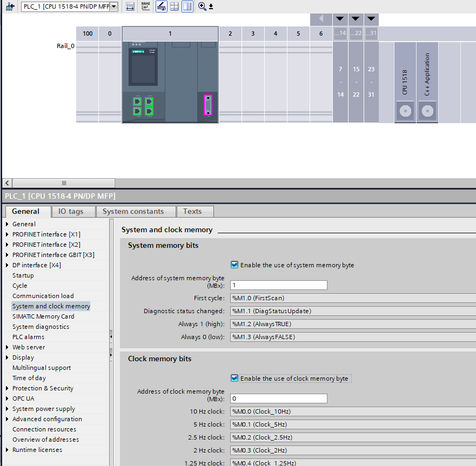This screenshot has height=466, width=476.
Task: Toggle Enable the use of system memory byte
Action: (234, 265)
